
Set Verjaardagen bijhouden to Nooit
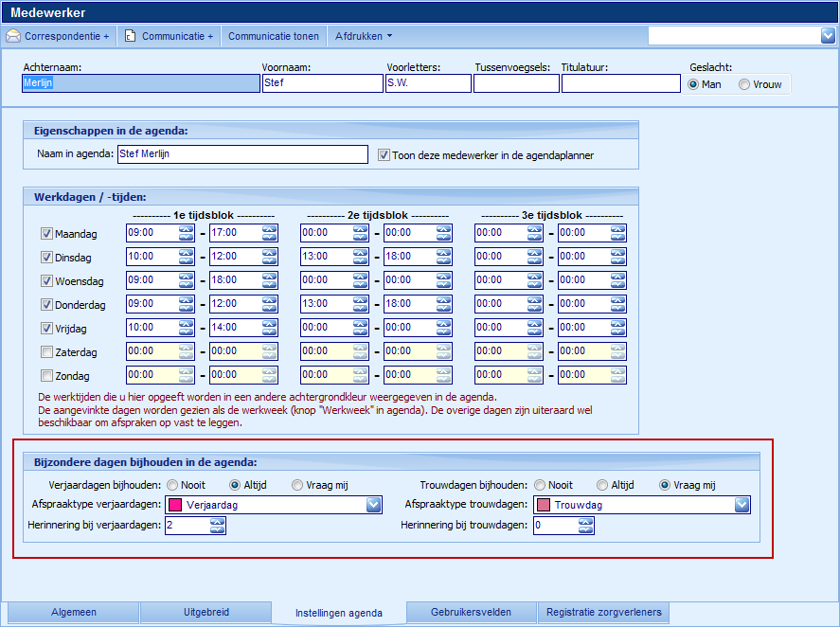(172, 485)
